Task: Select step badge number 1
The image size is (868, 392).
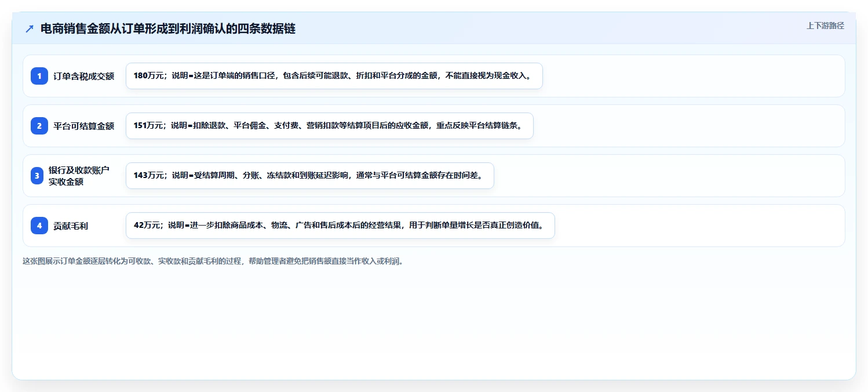Action: click(39, 76)
